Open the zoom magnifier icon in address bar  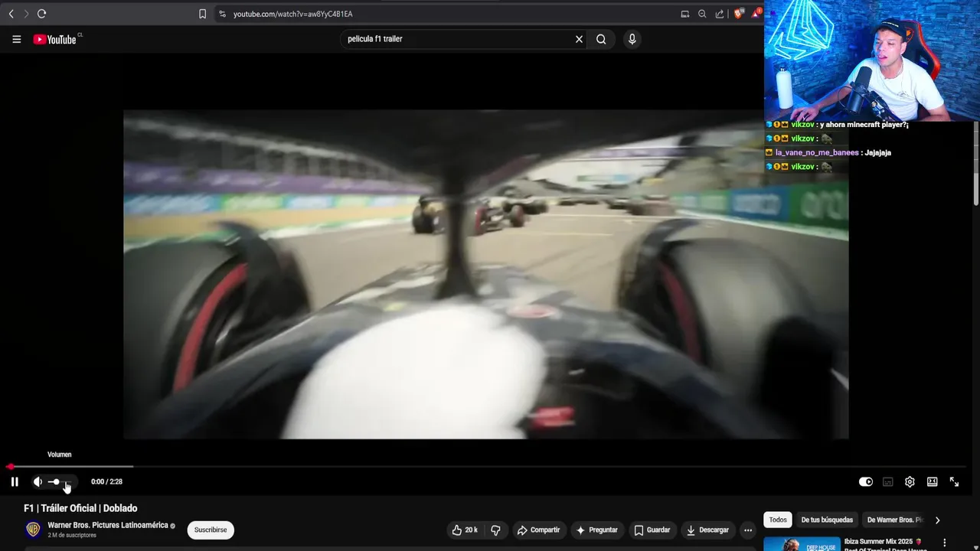tap(702, 14)
